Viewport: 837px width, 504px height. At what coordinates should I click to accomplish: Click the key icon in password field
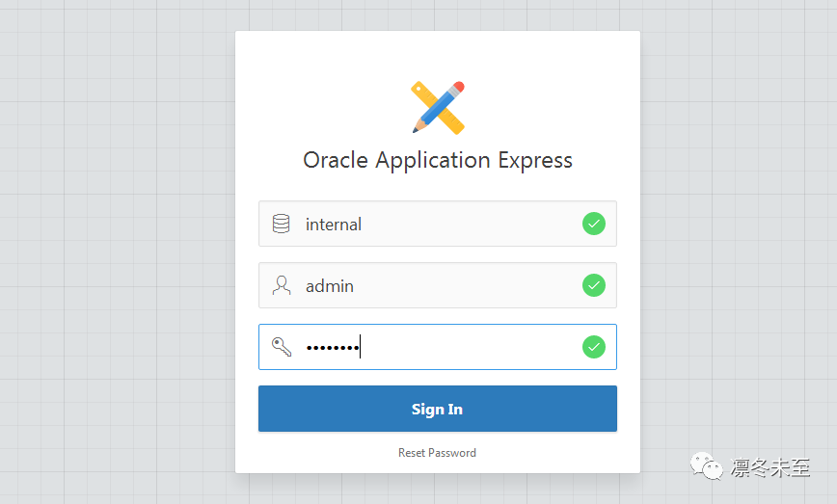coord(282,347)
